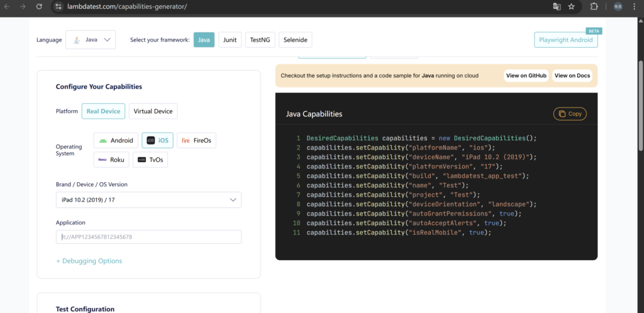644x313 pixels.
Task: Select iOS operating system
Action: (x=158, y=140)
